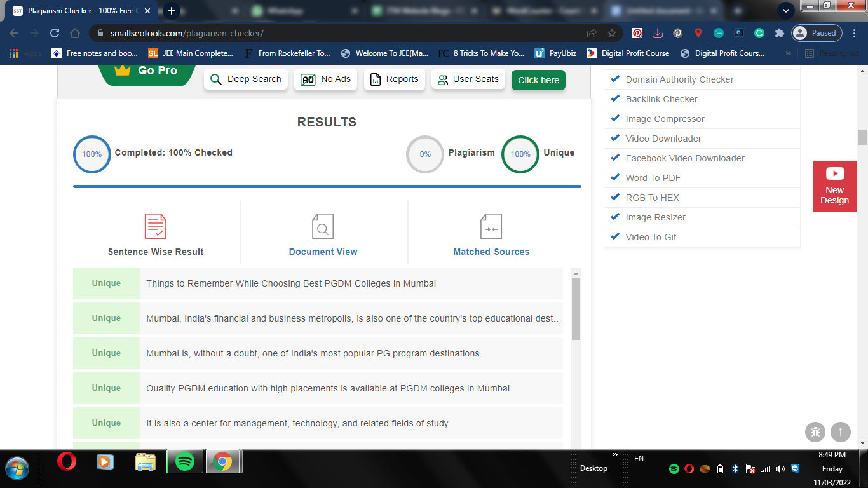
Task: Click the User Seats button
Action: 468,79
